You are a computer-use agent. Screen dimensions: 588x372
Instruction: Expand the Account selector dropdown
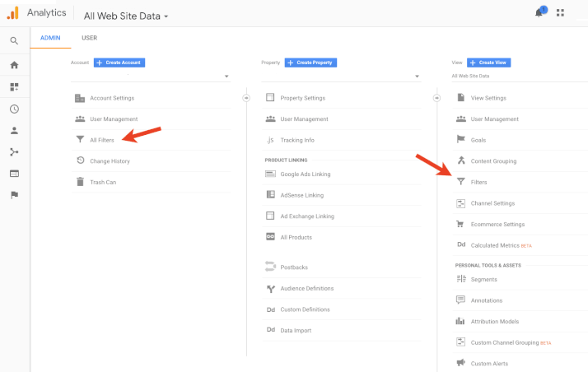149,77
